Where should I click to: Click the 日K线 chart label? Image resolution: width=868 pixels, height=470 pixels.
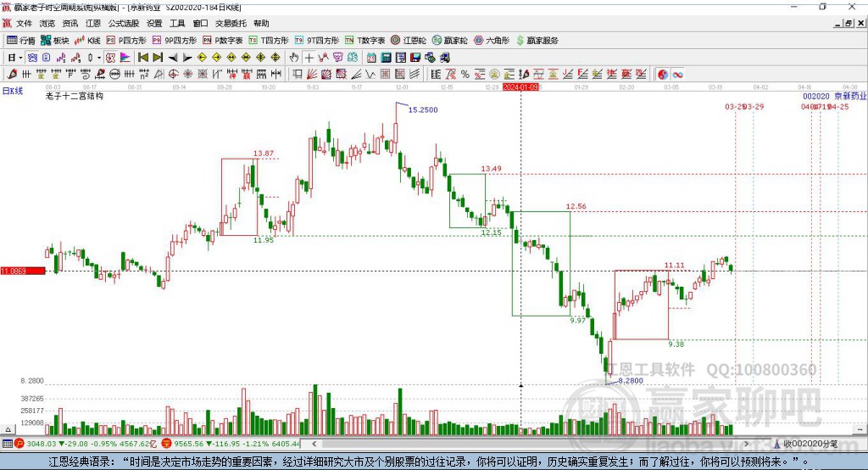point(13,91)
